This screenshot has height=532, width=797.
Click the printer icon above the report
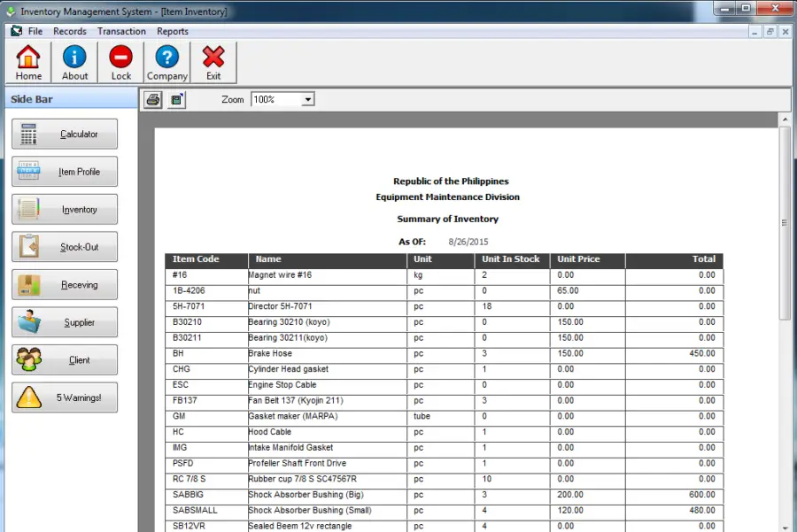click(151, 99)
